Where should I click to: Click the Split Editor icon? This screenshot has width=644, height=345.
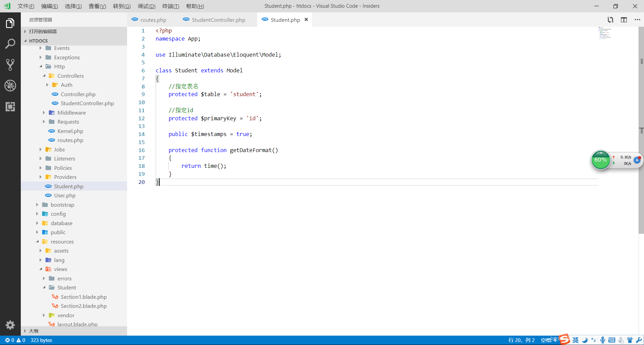tap(624, 20)
